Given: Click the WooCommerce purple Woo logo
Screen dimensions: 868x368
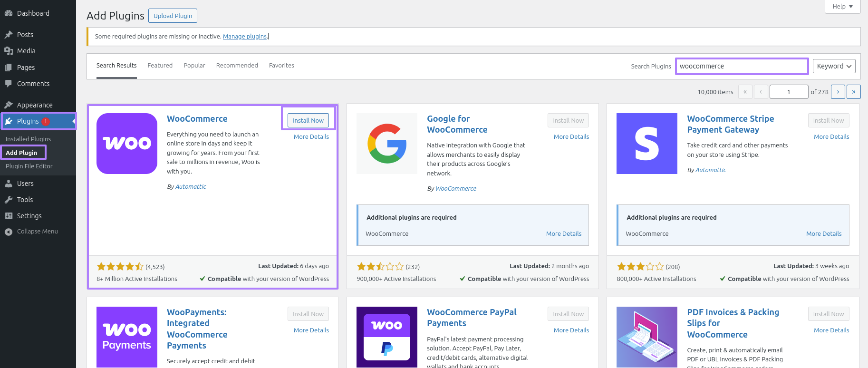Looking at the screenshot, I should coord(127,144).
